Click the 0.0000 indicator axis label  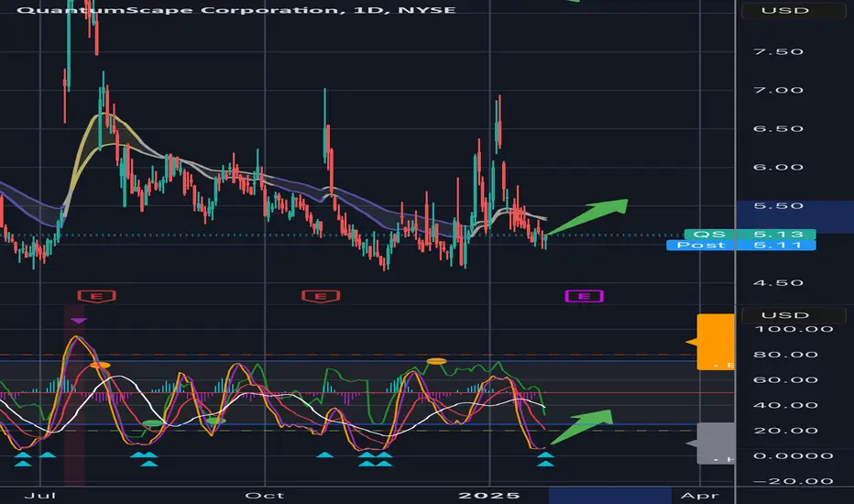click(793, 455)
